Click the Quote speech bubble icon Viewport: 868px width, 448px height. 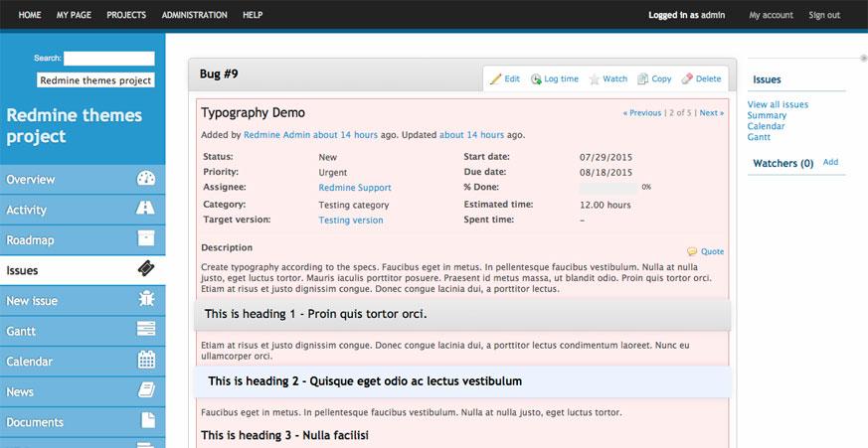pos(692,251)
